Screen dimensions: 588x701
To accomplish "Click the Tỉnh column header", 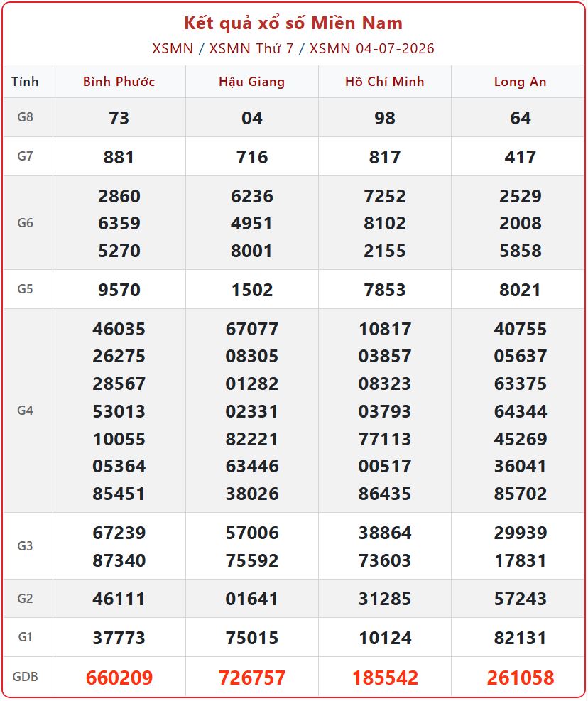I will pos(25,82).
